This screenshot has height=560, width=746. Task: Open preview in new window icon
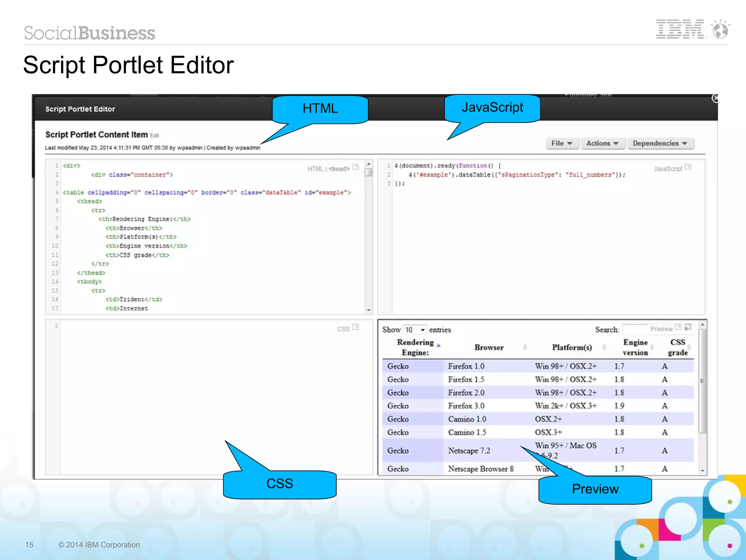click(x=688, y=327)
